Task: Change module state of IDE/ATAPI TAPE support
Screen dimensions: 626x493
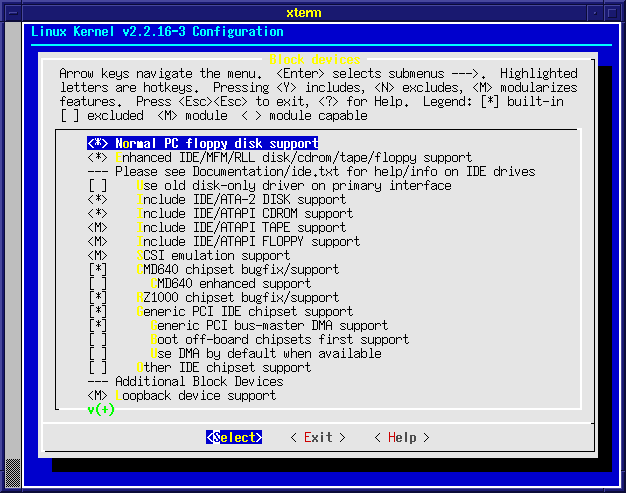Action: click(x=97, y=228)
